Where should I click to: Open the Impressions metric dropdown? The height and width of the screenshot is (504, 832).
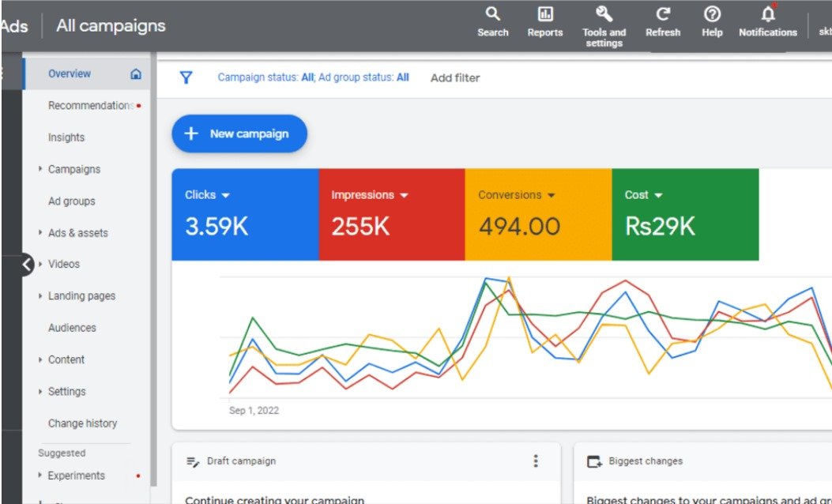coord(404,195)
